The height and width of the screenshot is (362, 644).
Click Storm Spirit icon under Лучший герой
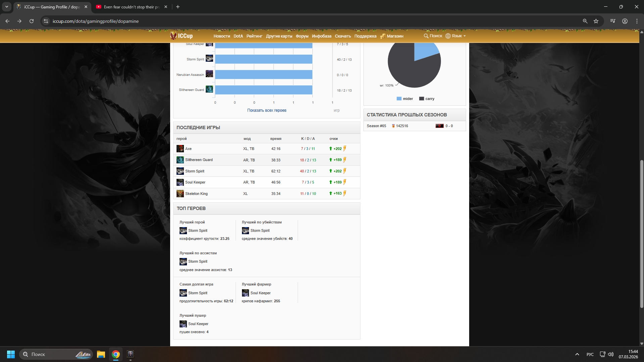[183, 230]
